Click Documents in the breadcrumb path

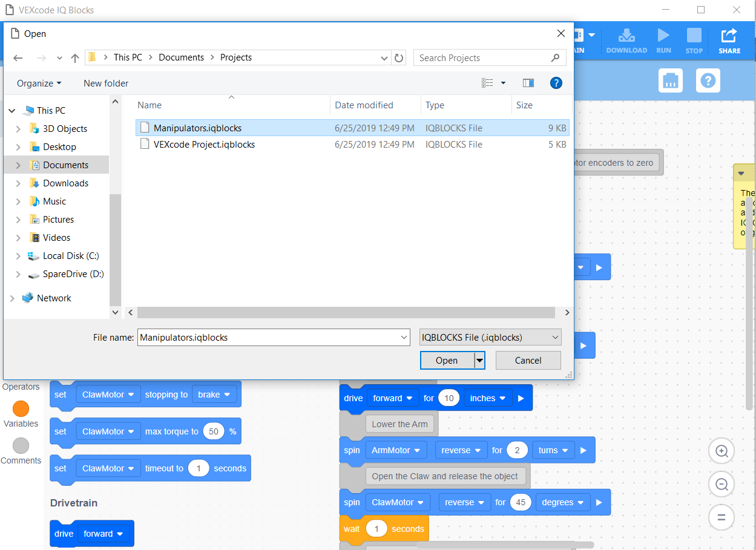coord(181,57)
